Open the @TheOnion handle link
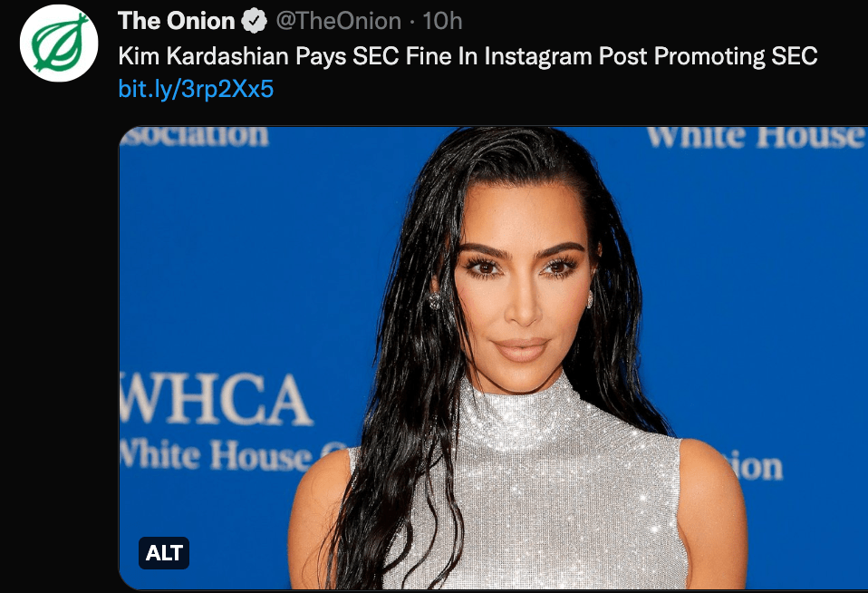 point(338,21)
